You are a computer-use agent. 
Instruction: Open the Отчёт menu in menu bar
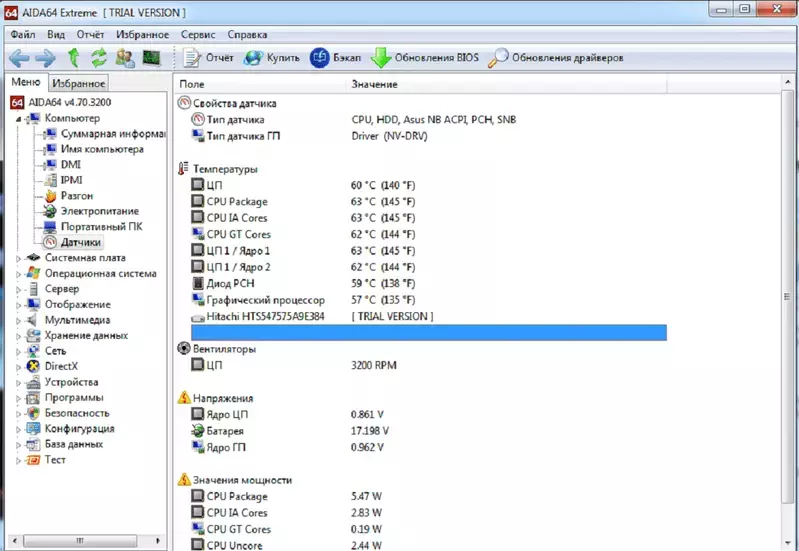point(90,35)
